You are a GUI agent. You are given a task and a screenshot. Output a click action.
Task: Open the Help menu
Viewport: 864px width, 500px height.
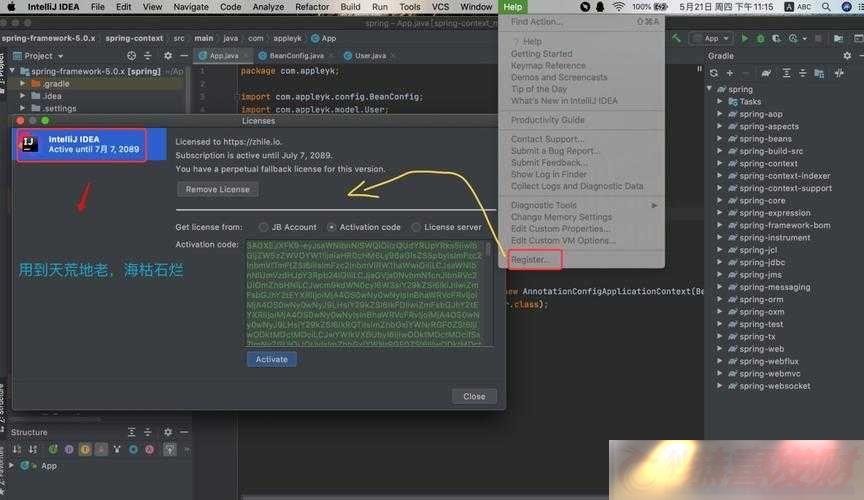tap(512, 7)
